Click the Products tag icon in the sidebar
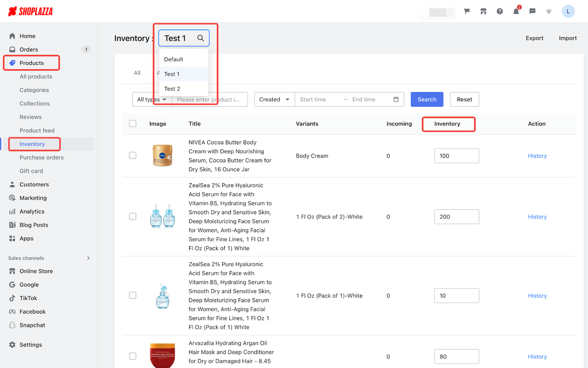The image size is (588, 368). click(x=12, y=63)
